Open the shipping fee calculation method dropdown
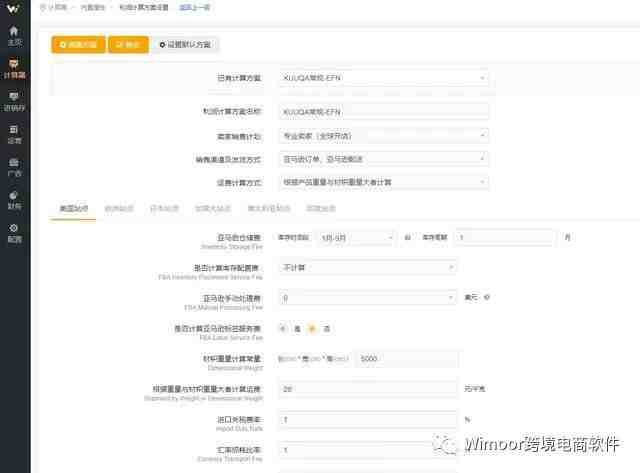 tap(384, 182)
